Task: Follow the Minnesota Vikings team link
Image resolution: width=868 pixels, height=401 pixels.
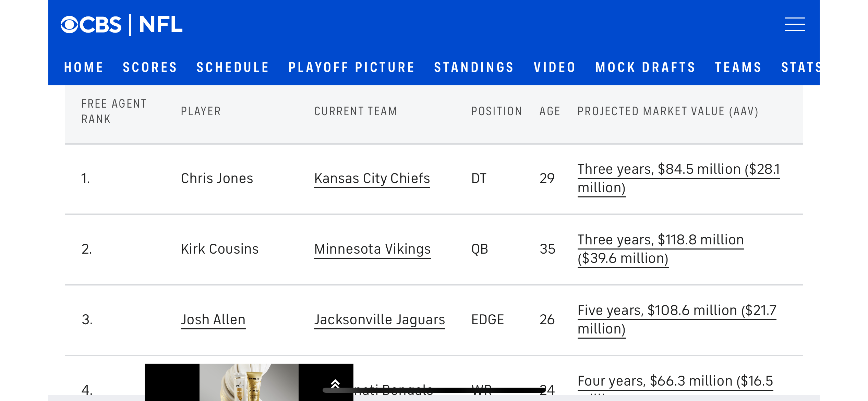Action: (372, 249)
